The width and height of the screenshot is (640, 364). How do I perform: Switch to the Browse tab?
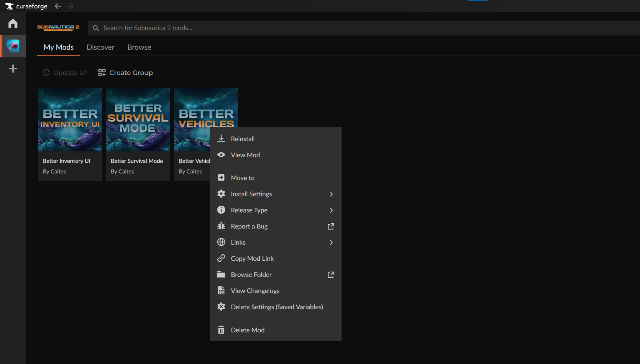(139, 47)
